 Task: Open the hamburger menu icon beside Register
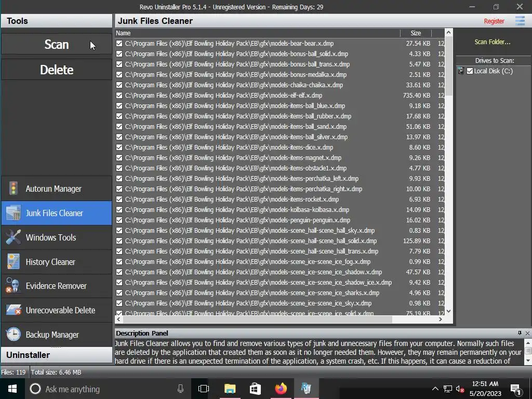(520, 21)
